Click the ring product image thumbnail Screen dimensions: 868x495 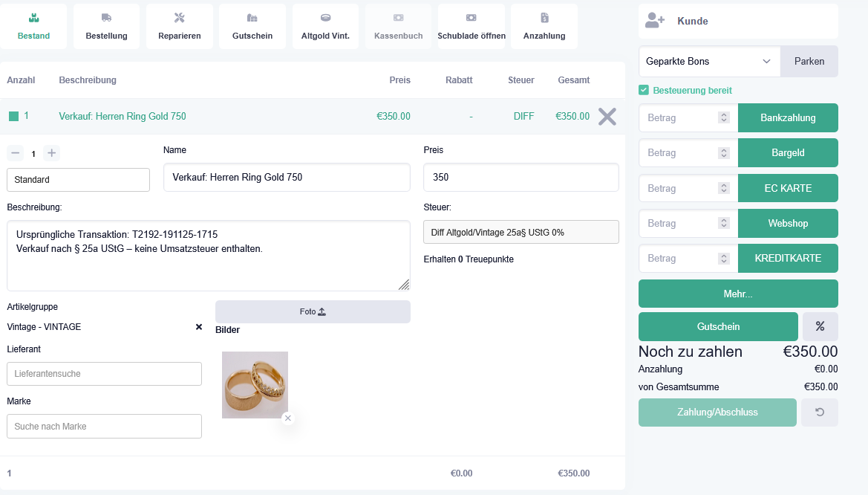255,385
